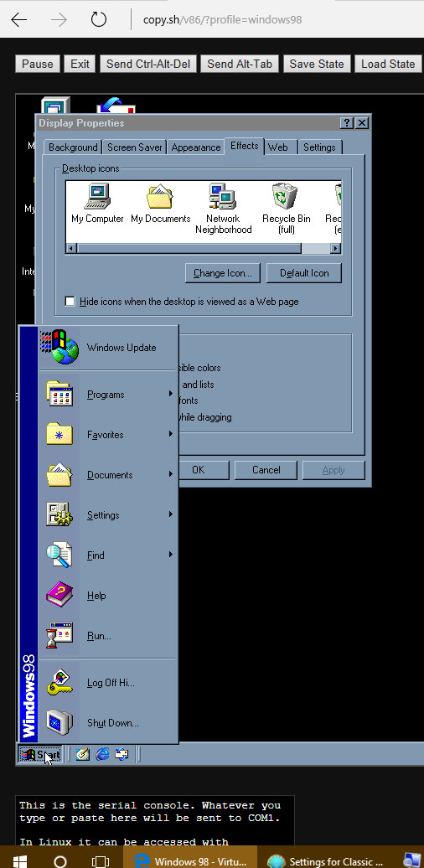Switch to the Appearance tab
This screenshot has height=868, width=424.
[x=196, y=147]
